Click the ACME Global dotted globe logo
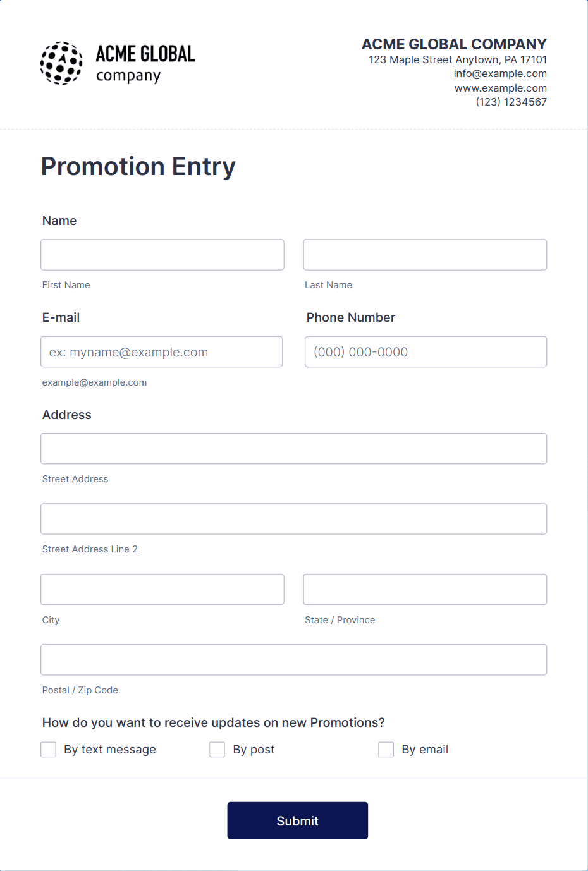This screenshot has width=588, height=871. tap(61, 63)
